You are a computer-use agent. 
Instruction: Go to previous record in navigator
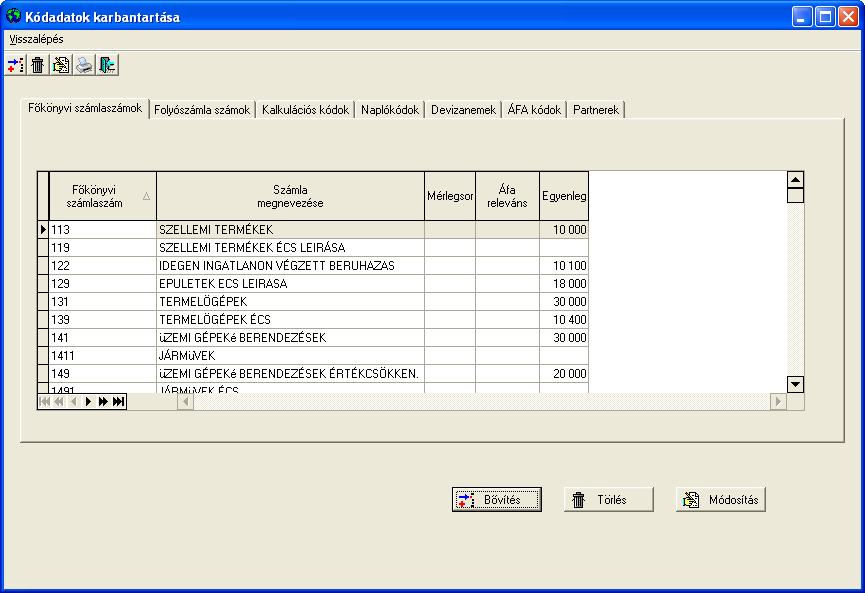(x=73, y=402)
